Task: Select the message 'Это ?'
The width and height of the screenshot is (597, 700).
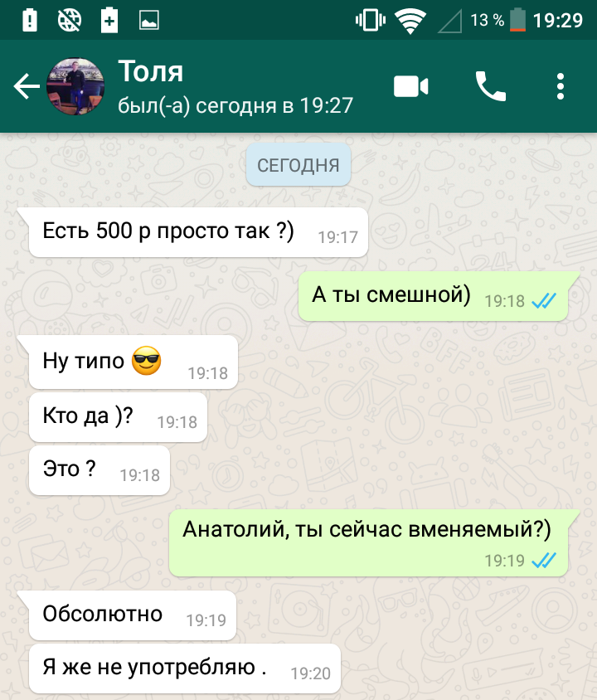Action: pos(99,470)
